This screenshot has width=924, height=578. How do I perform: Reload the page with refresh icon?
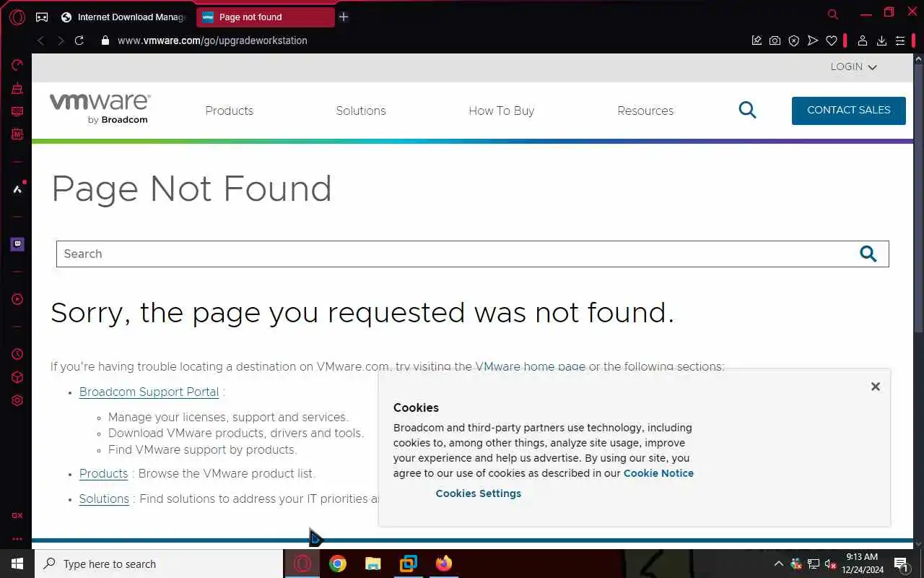[x=79, y=40]
